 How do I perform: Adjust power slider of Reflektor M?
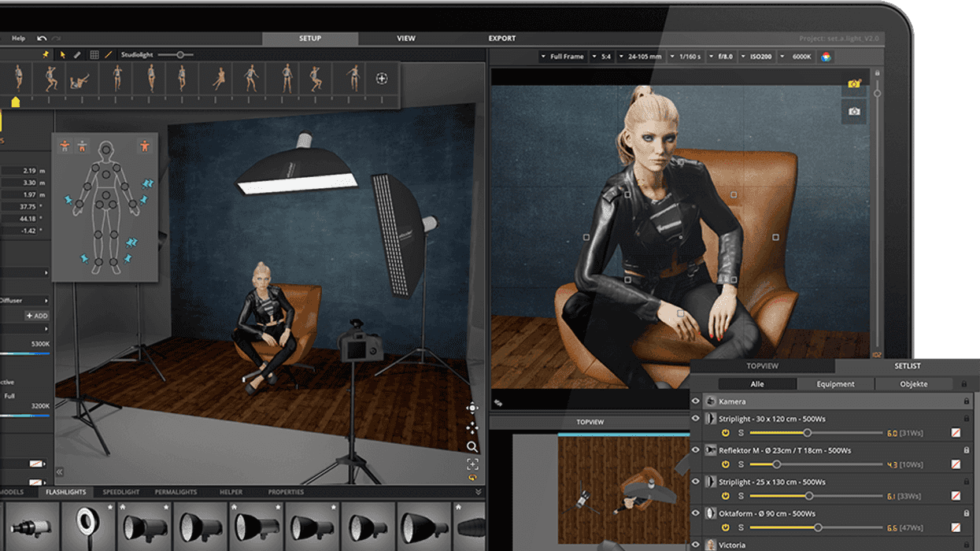[x=815, y=464]
